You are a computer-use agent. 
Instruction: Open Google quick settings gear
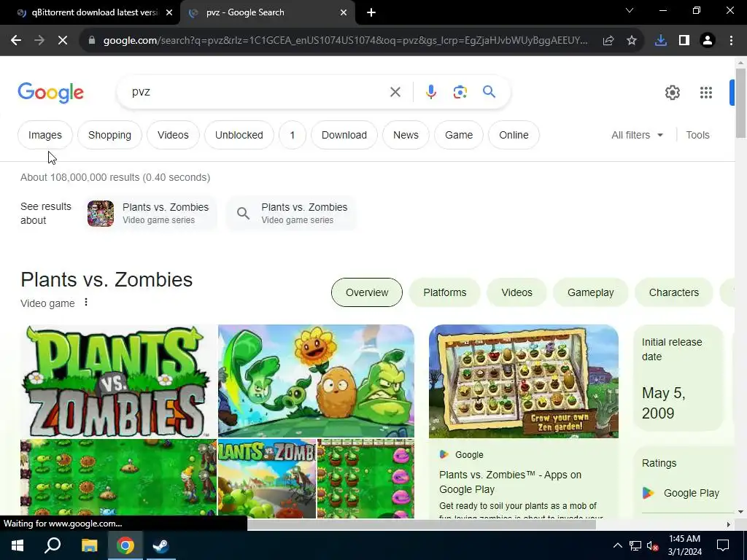click(x=672, y=93)
